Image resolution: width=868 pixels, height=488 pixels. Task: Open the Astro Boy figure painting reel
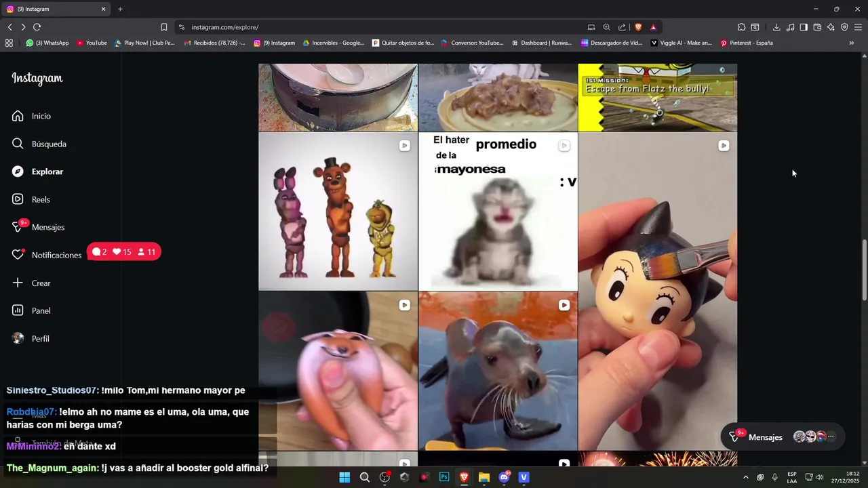coord(658,291)
